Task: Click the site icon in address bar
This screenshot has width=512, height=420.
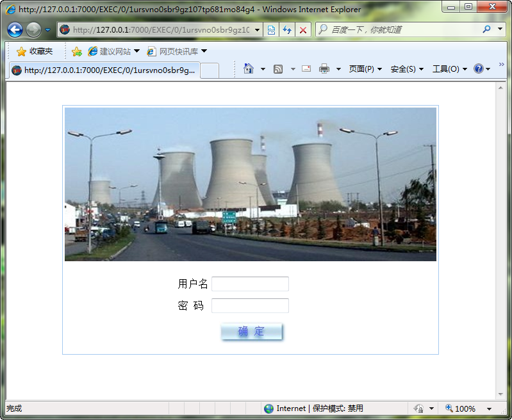Action: [x=65, y=29]
